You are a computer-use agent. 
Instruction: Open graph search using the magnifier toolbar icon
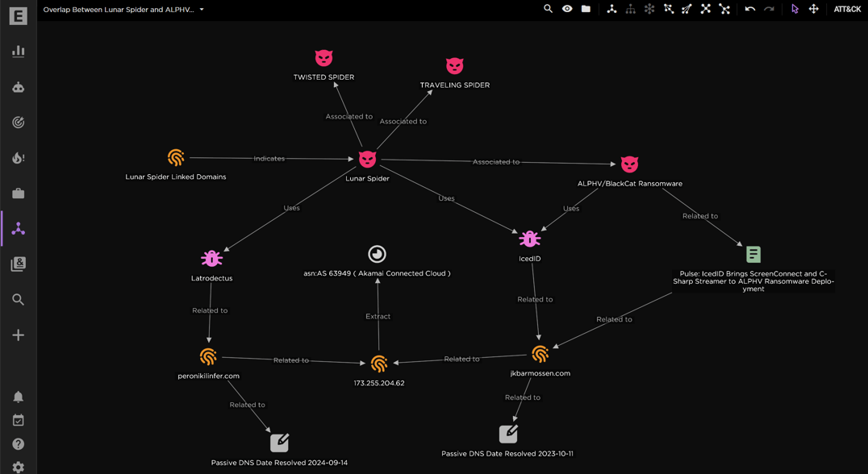(548, 9)
